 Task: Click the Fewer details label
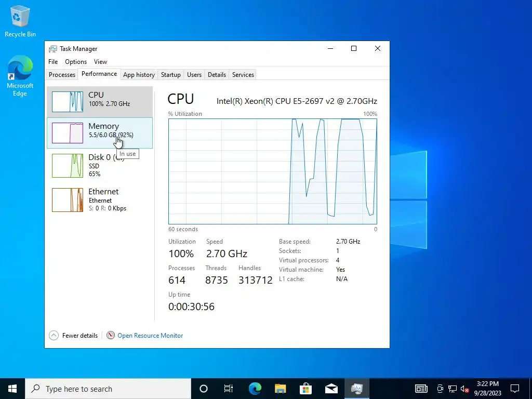(x=80, y=336)
